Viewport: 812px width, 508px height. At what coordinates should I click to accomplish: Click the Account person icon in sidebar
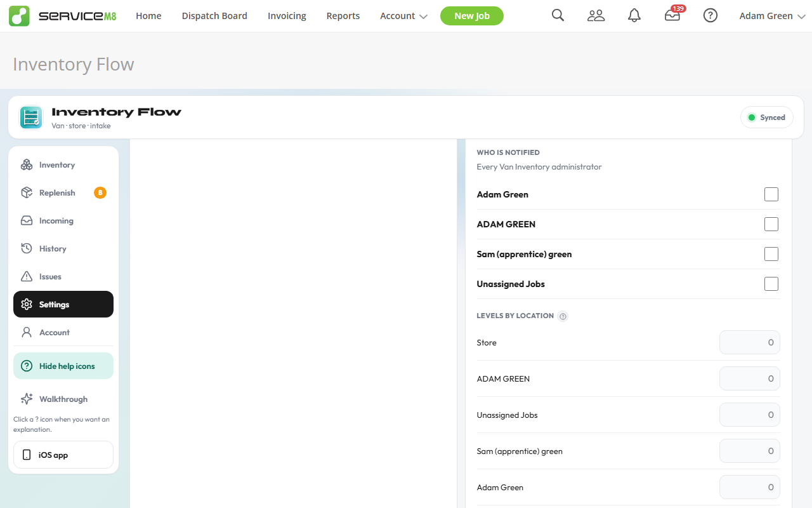[27, 332]
